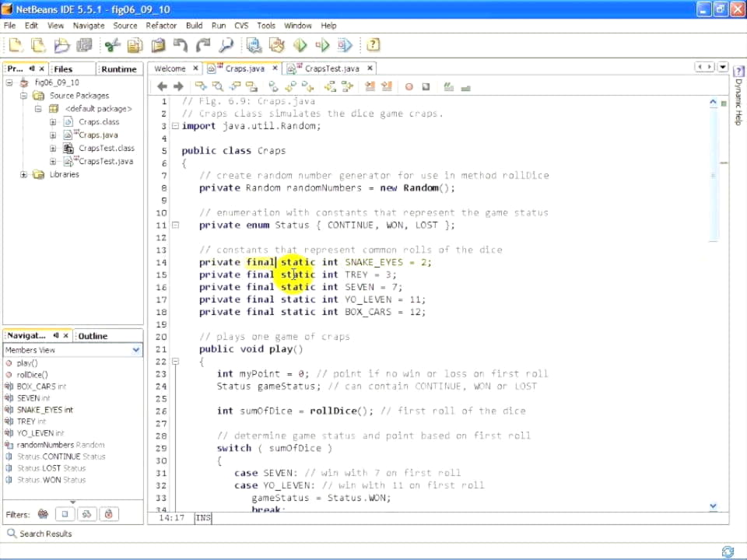Toggle Show Inherited Members filter
The width and height of the screenshot is (747, 560).
tap(43, 514)
